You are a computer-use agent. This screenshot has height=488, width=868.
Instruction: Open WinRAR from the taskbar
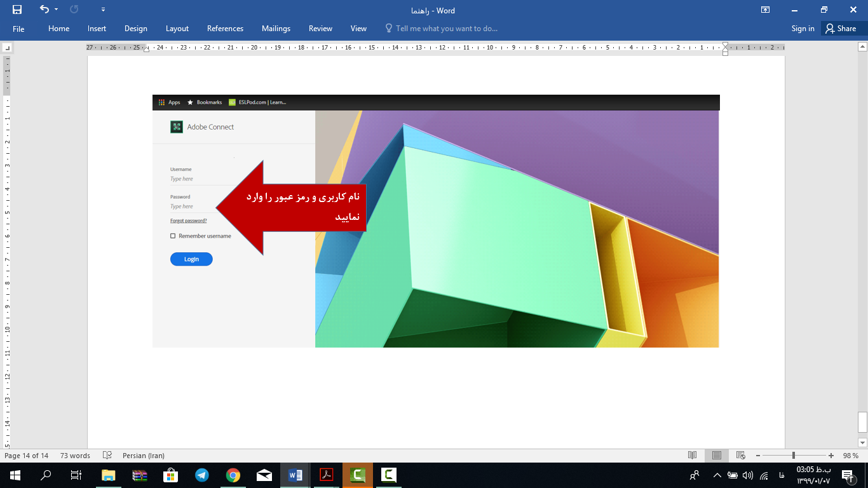140,475
